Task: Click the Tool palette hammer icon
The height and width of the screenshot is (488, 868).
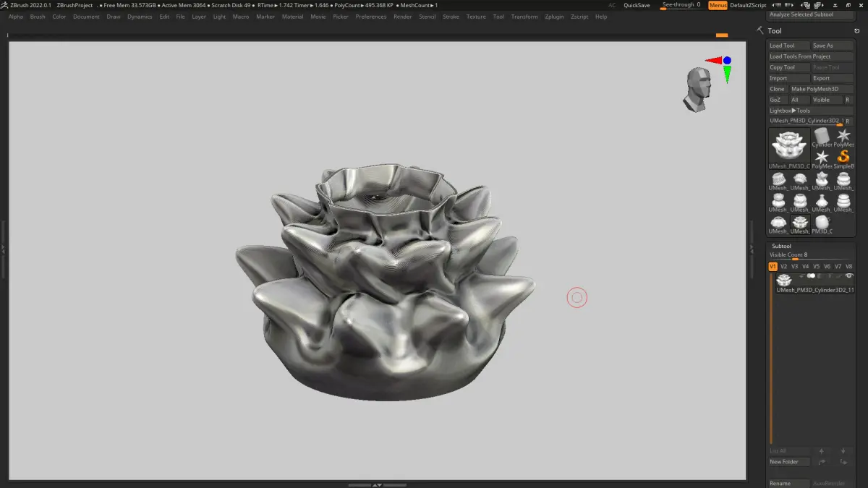Action: pyautogui.click(x=760, y=30)
